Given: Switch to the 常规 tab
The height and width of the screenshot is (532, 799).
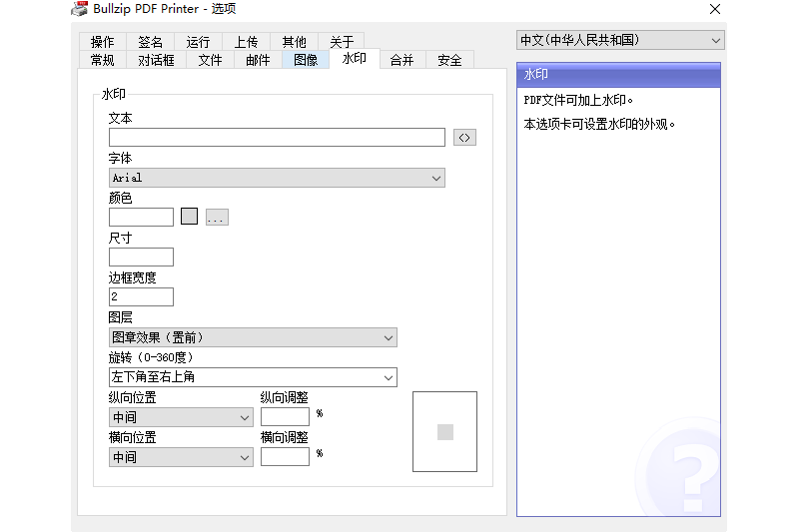Looking at the screenshot, I should pos(103,60).
